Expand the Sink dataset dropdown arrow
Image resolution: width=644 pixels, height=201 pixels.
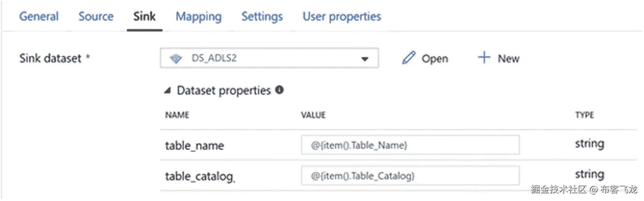pyautogui.click(x=365, y=59)
